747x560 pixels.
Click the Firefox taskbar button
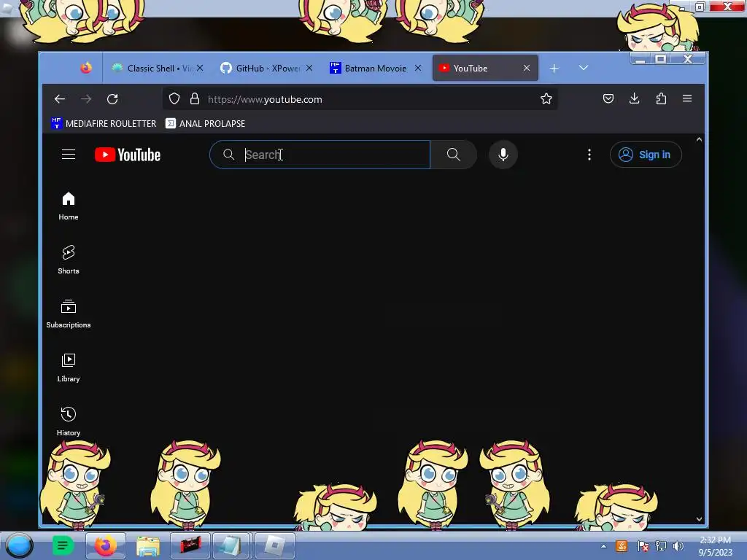[106, 545]
